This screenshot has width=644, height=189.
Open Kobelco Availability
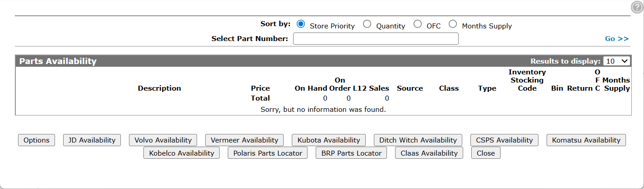[182, 153]
